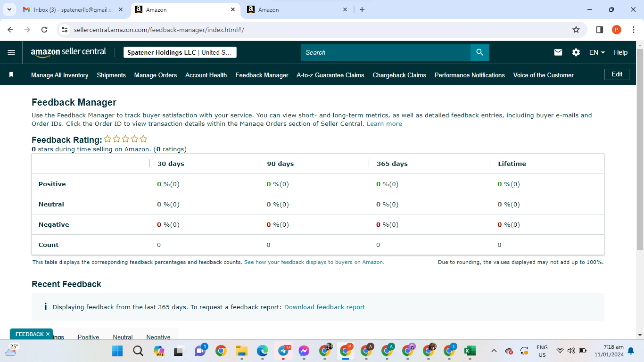Open the Windows Start menu
The width and height of the screenshot is (644, 362).
coord(117,351)
